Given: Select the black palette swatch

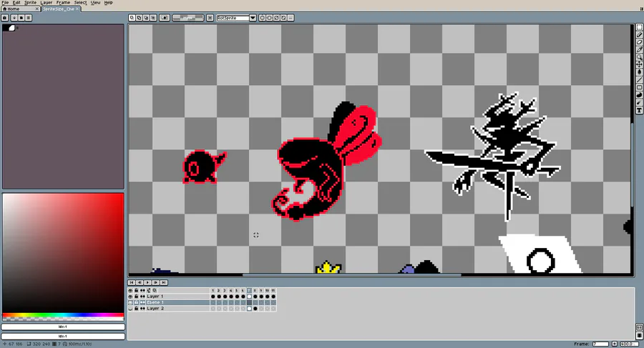Looking at the screenshot, I should click(6, 28).
